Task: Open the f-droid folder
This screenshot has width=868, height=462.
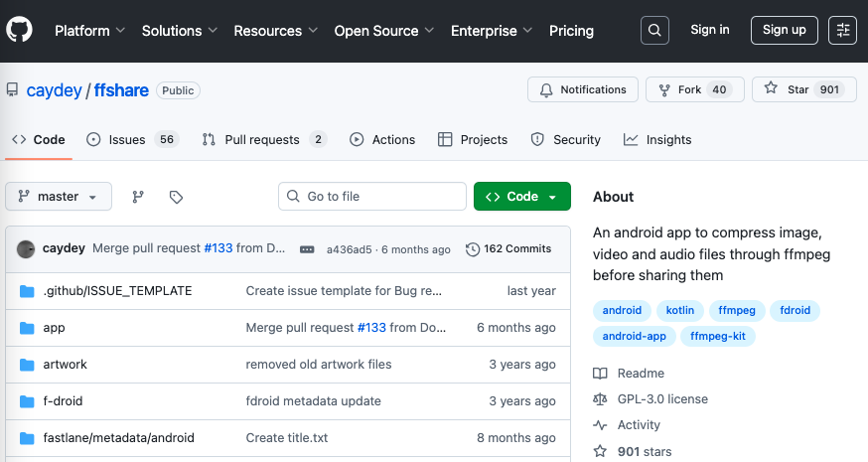Action: pyautogui.click(x=63, y=401)
